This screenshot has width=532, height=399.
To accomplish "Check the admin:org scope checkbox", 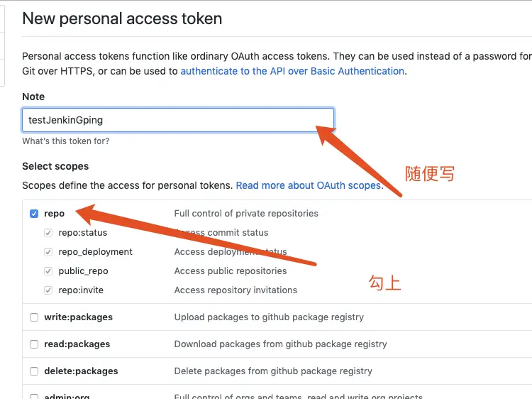I will tap(34, 397).
